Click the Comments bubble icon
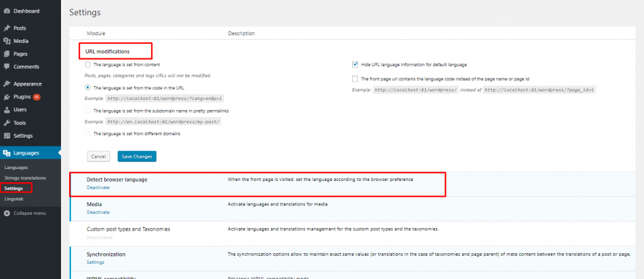Image resolution: width=644 pixels, height=279 pixels. pyautogui.click(x=6, y=67)
